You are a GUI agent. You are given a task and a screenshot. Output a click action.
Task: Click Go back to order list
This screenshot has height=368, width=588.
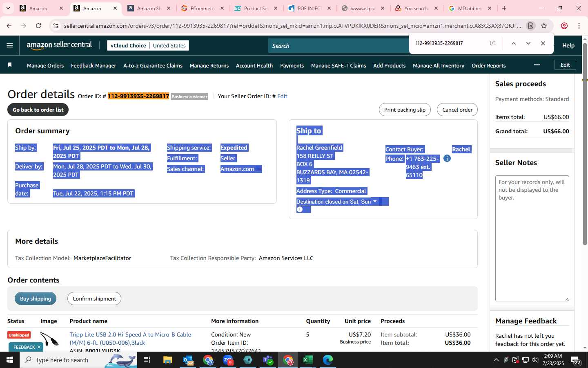tap(38, 110)
